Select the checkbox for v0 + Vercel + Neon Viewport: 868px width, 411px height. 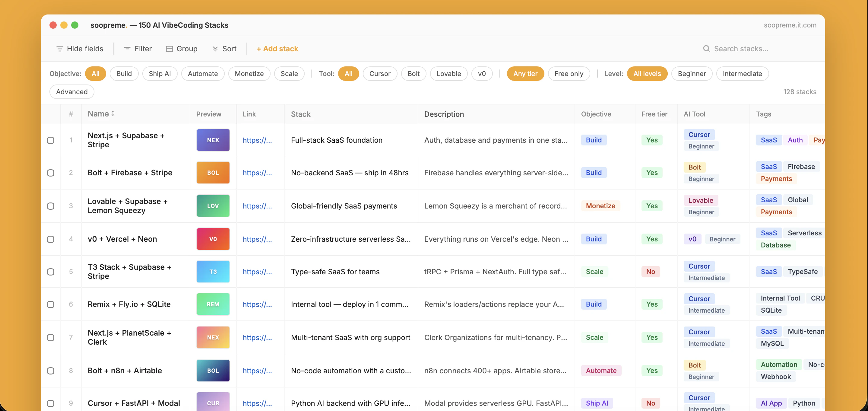tap(51, 239)
